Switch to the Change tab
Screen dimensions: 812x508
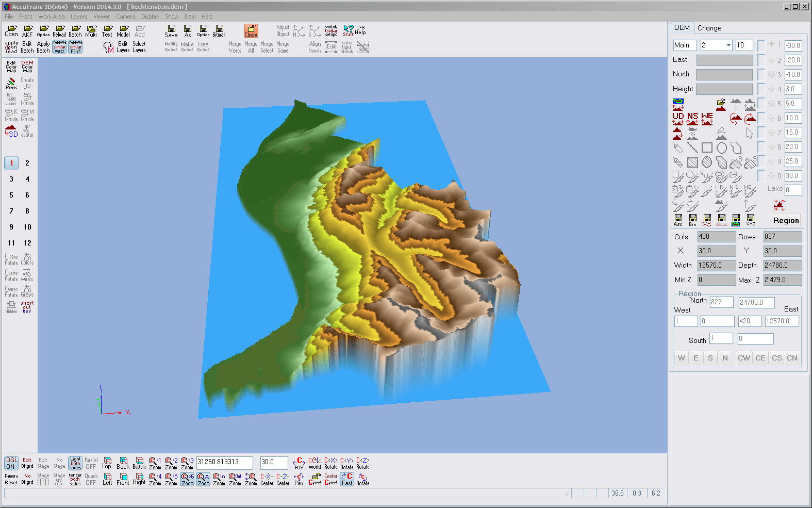709,28
